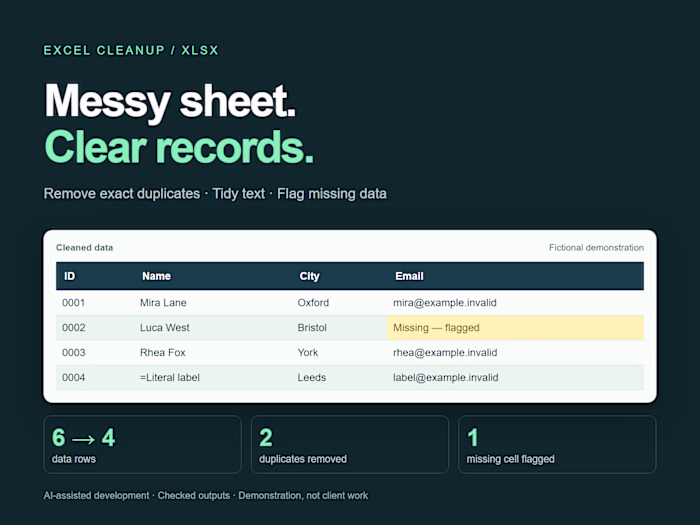Select email mira@example.invalid
The width and height of the screenshot is (700, 525).
pyautogui.click(x=445, y=303)
